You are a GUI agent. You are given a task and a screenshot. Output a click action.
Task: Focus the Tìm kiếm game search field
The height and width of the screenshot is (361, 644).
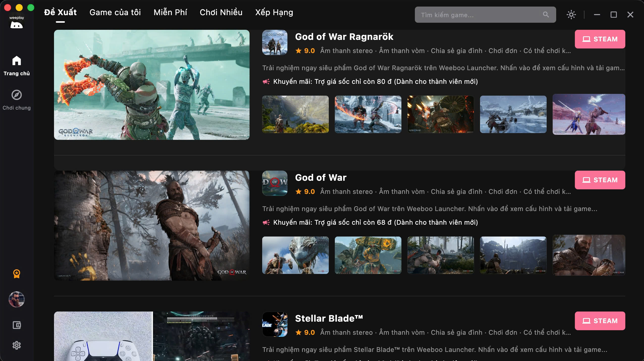click(x=485, y=15)
